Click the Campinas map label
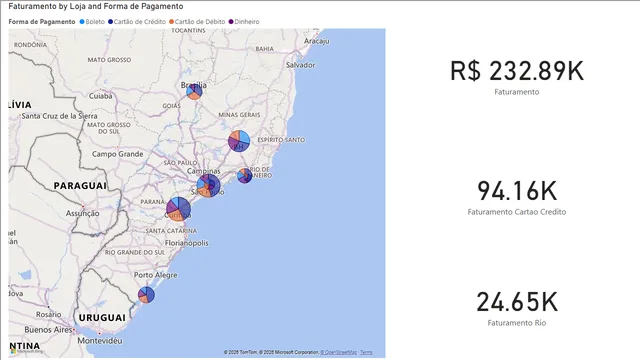The width and height of the screenshot is (640, 360). pyautogui.click(x=204, y=171)
